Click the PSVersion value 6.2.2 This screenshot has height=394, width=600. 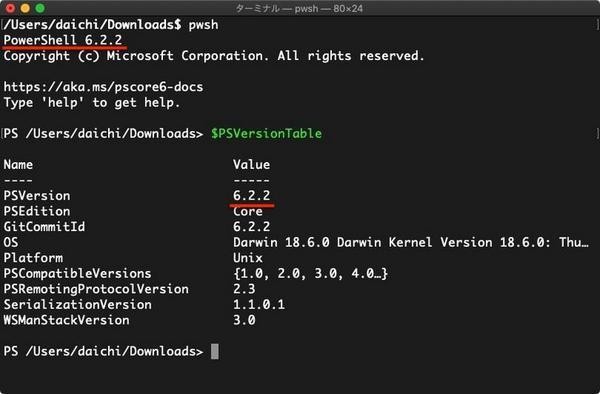(x=251, y=195)
